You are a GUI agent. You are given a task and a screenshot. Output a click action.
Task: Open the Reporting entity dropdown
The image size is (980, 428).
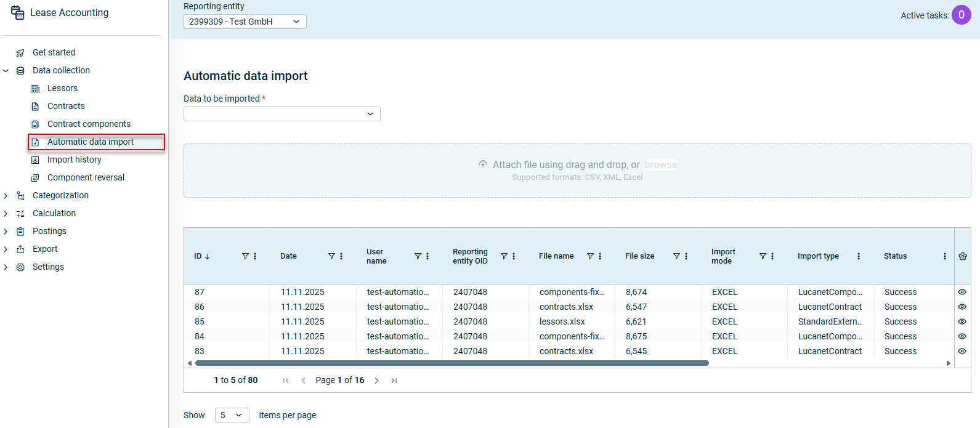(245, 22)
